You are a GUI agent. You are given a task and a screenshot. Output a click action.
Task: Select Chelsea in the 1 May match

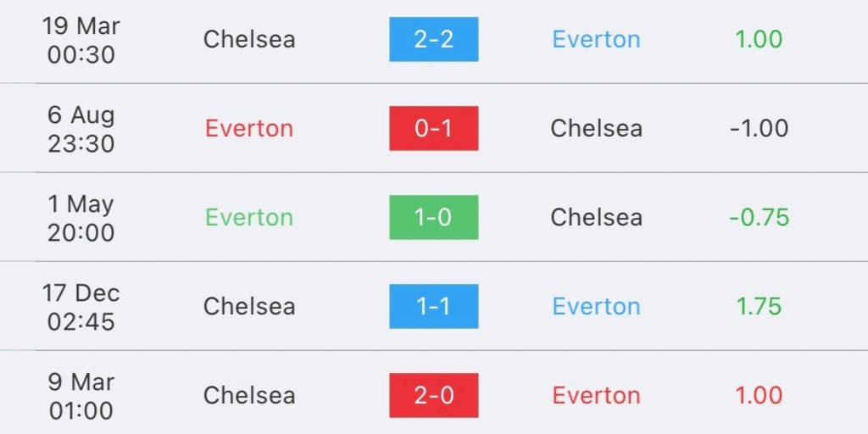[x=596, y=218]
